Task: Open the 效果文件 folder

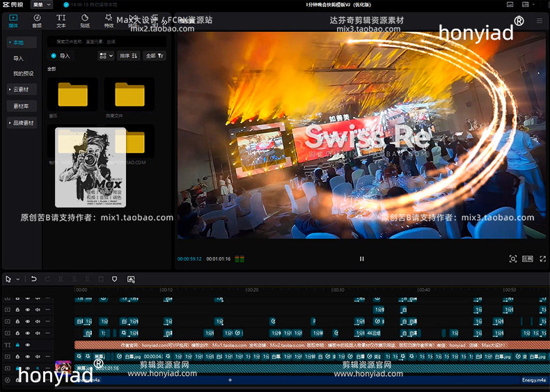Action: tap(129, 95)
